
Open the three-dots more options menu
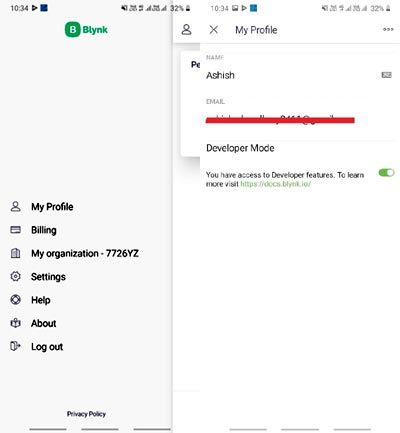[388, 29]
